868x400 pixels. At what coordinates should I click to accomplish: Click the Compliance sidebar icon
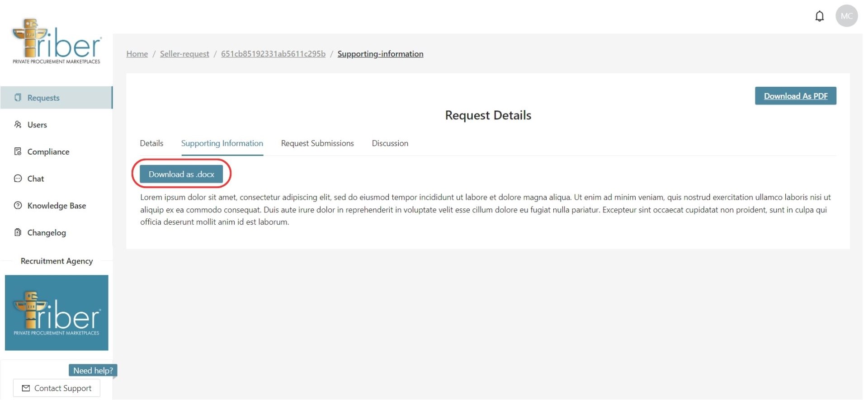click(18, 151)
